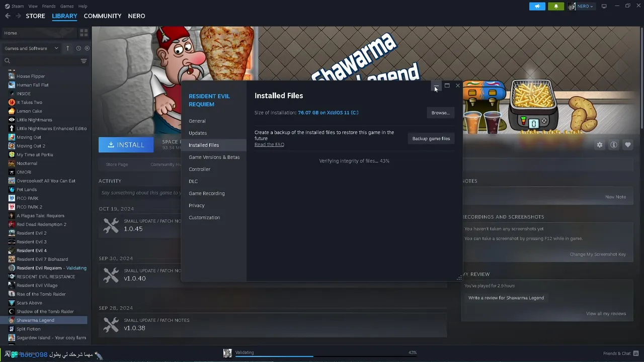The image size is (644, 362).
Task: Open the blue announcements megaphone icon
Action: coord(537,6)
